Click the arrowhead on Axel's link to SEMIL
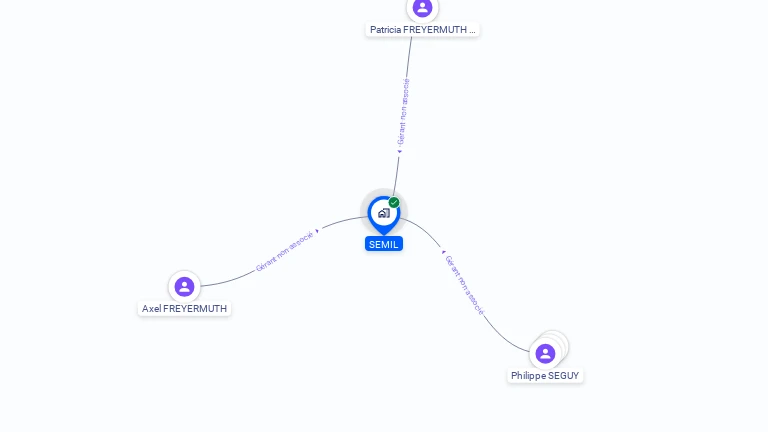Viewport: 768px width, 432px height. 317,231
